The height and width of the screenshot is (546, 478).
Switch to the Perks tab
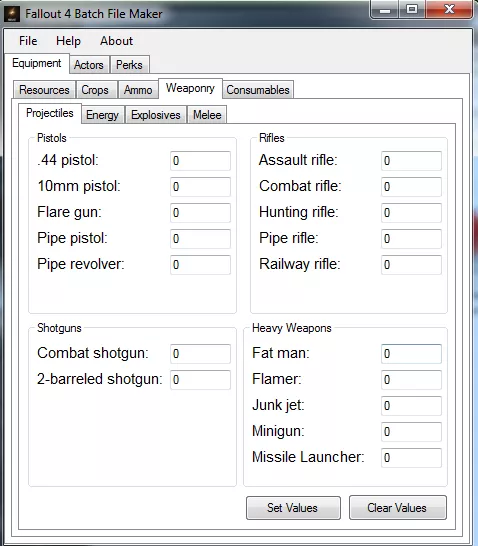pyautogui.click(x=130, y=65)
